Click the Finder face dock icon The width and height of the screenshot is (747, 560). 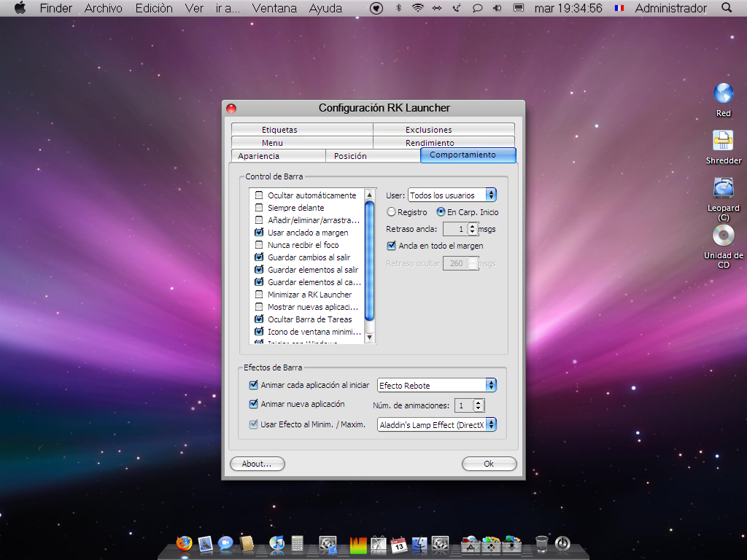pos(419,545)
